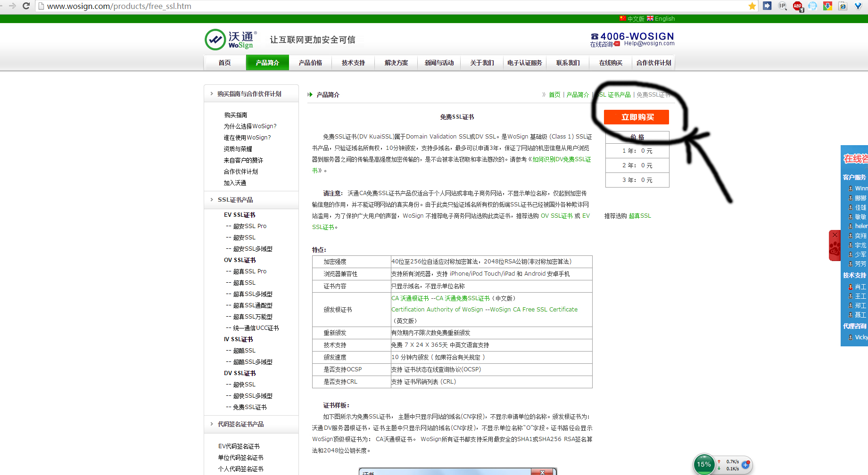Open the 联系我们 navigation tab

coord(568,63)
